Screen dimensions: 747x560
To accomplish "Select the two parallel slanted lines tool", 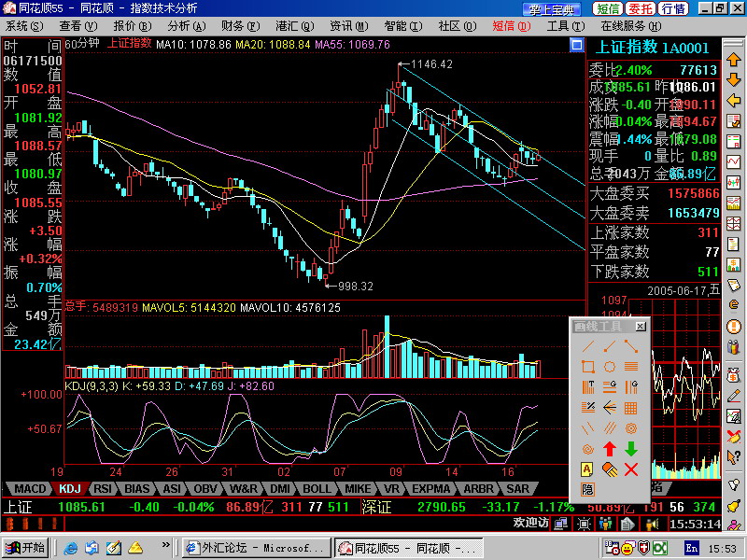I will point(588,428).
